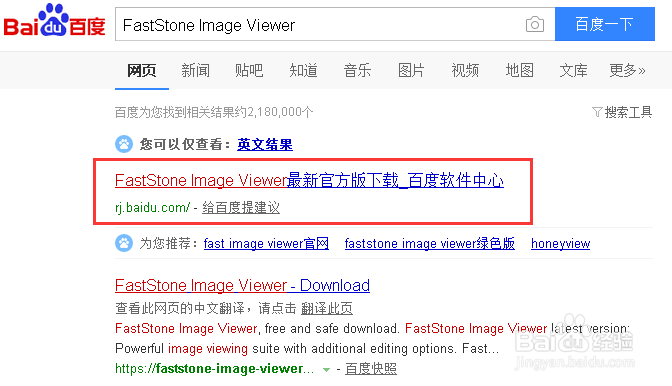
Task: Switch to the 图片 tab
Action: pyautogui.click(x=411, y=70)
